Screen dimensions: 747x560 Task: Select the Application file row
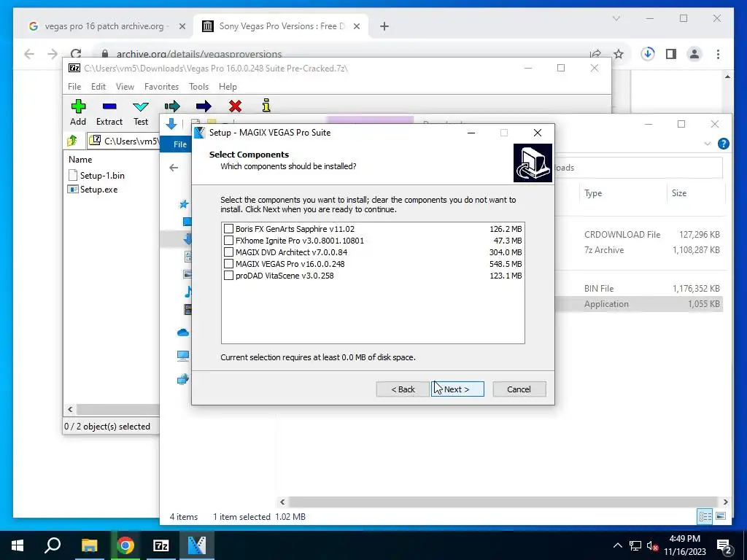pyautogui.click(x=638, y=304)
